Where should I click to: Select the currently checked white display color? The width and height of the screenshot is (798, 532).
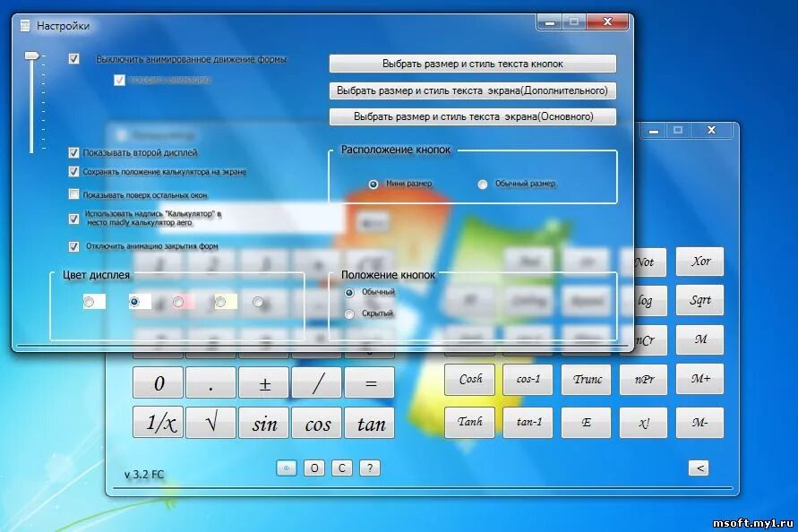(x=134, y=302)
